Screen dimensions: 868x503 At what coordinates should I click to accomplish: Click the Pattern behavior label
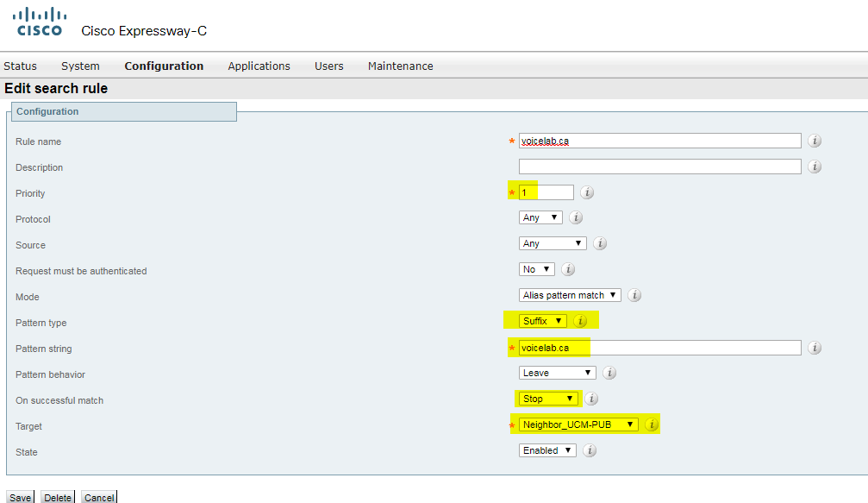[x=50, y=374]
